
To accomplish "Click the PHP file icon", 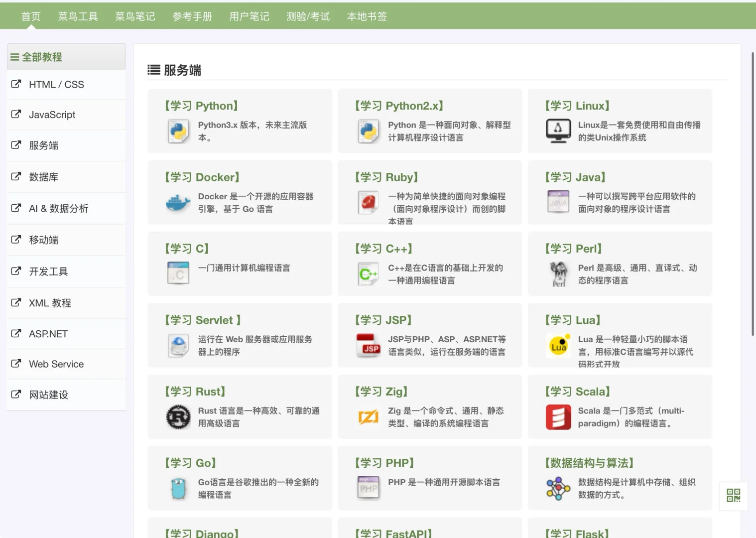I will pos(368,488).
